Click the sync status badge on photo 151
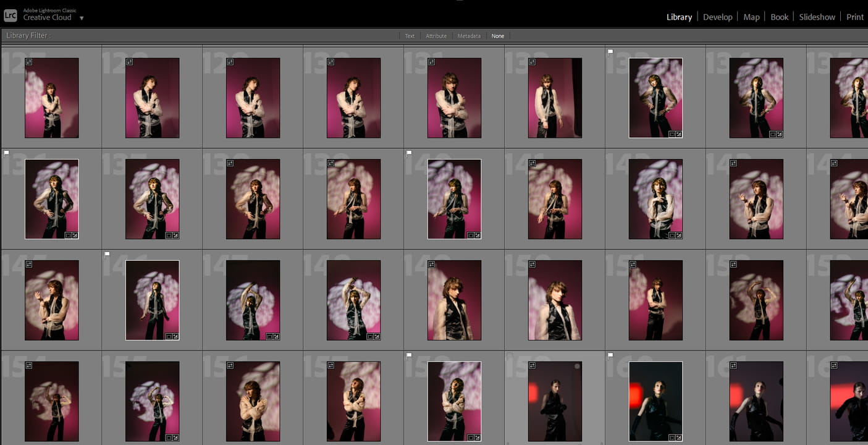The width and height of the screenshot is (868, 445). 633,265
